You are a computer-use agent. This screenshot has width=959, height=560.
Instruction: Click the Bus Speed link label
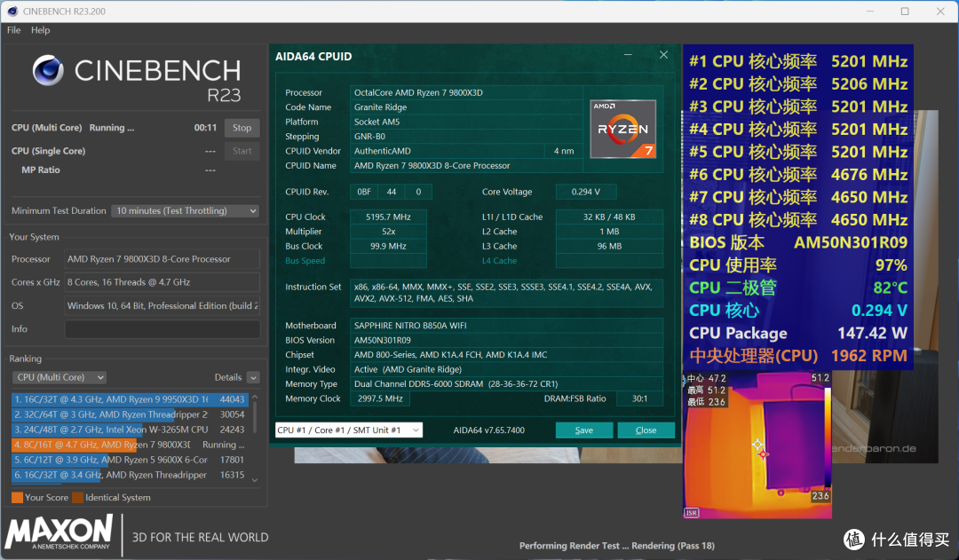point(305,260)
